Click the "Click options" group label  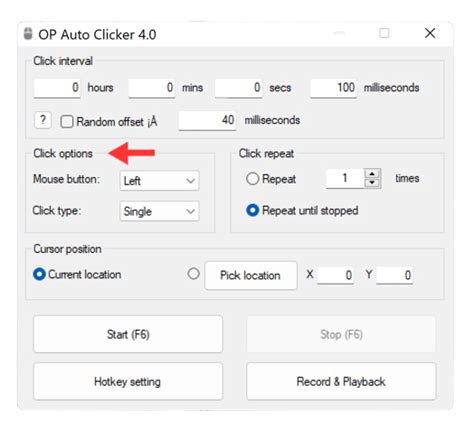[x=63, y=153]
